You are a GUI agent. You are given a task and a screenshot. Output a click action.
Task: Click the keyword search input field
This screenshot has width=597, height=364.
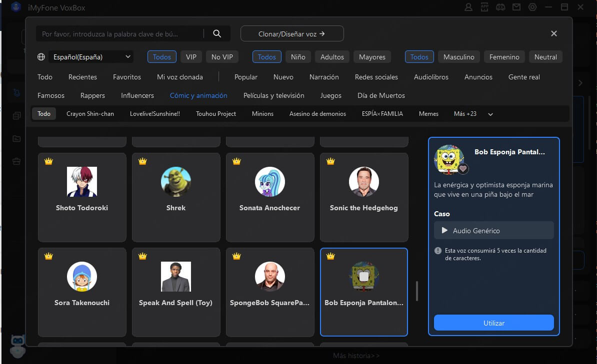coord(119,33)
